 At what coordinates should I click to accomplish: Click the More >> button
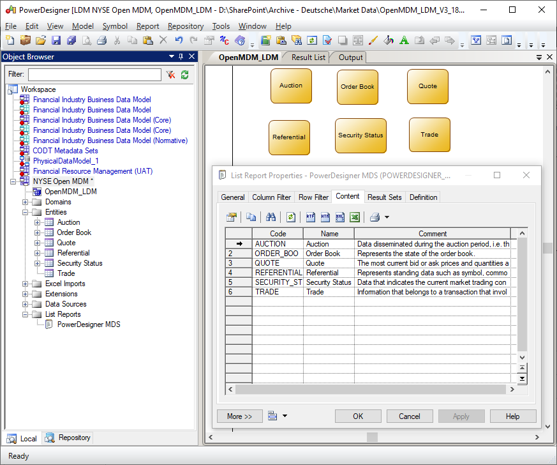coord(240,416)
